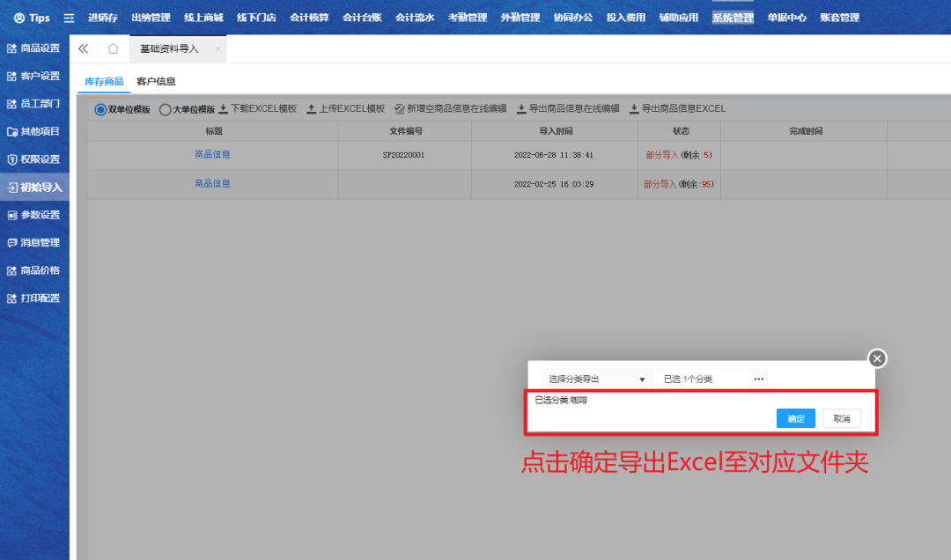Click the 已选:1个分类 input field
The image size is (951, 560).
(x=703, y=379)
